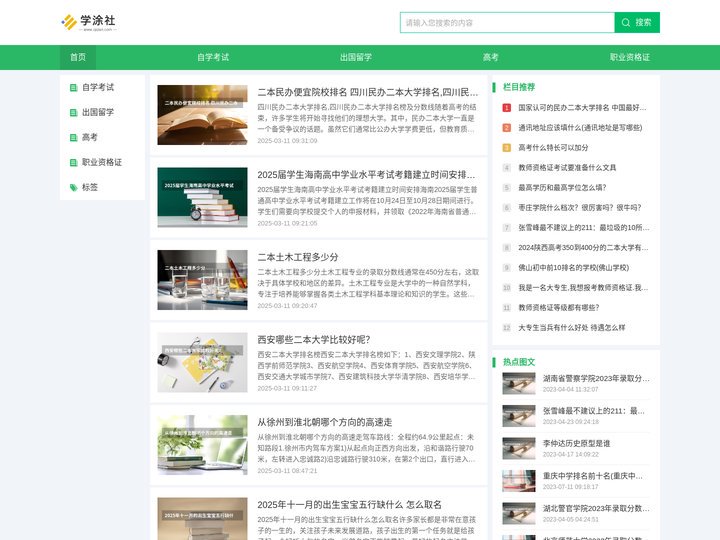Click the 出国留学 sidebar book icon
Viewport: 720px width, 540px height.
73,112
